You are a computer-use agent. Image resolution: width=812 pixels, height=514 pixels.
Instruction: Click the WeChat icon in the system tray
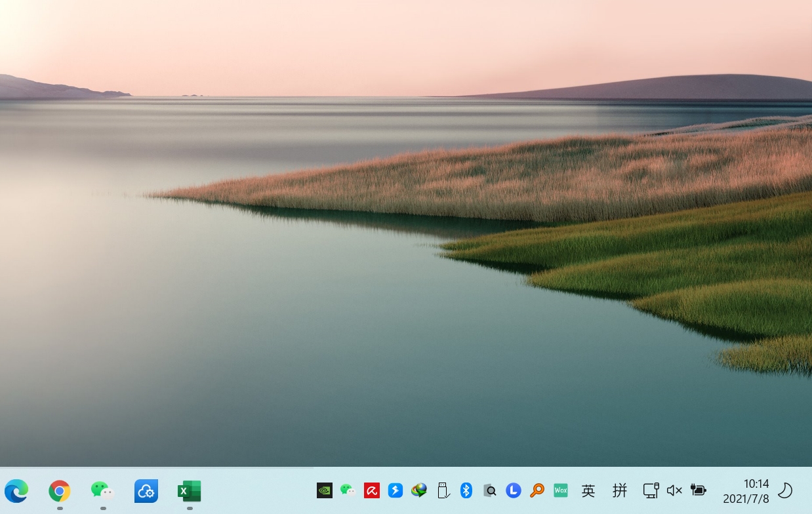[348, 490]
